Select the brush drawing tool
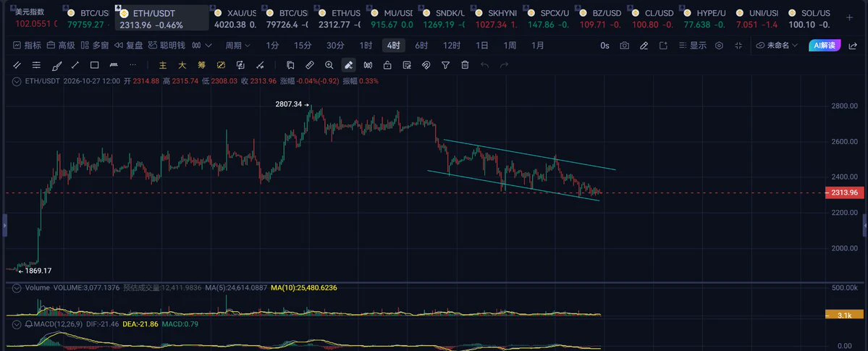Viewport: 868px width, 351px height. pos(56,65)
